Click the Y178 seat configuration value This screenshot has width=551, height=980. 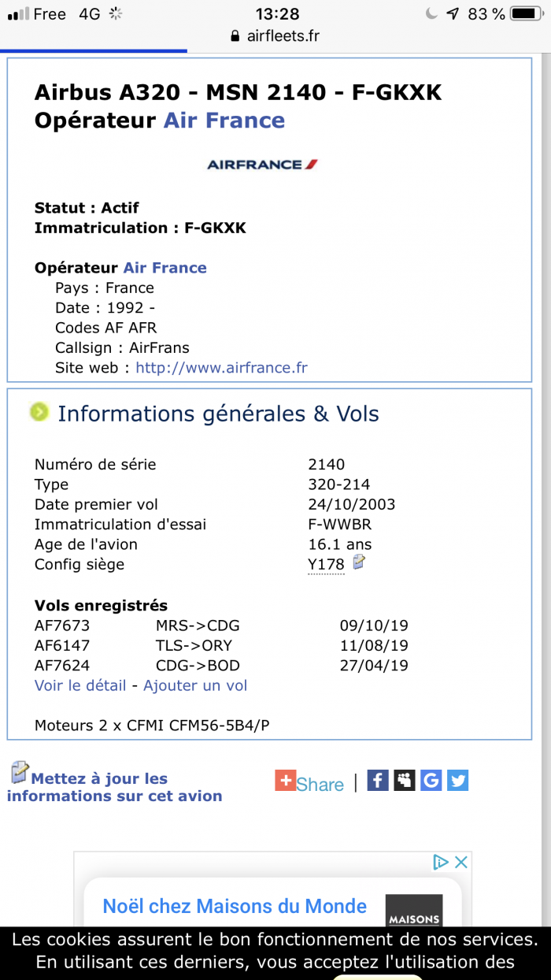(326, 564)
